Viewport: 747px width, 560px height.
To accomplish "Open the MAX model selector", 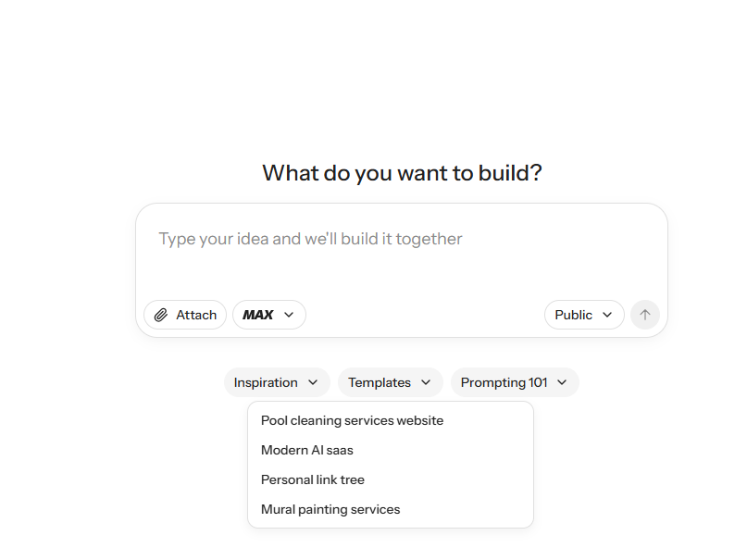I will click(x=268, y=315).
